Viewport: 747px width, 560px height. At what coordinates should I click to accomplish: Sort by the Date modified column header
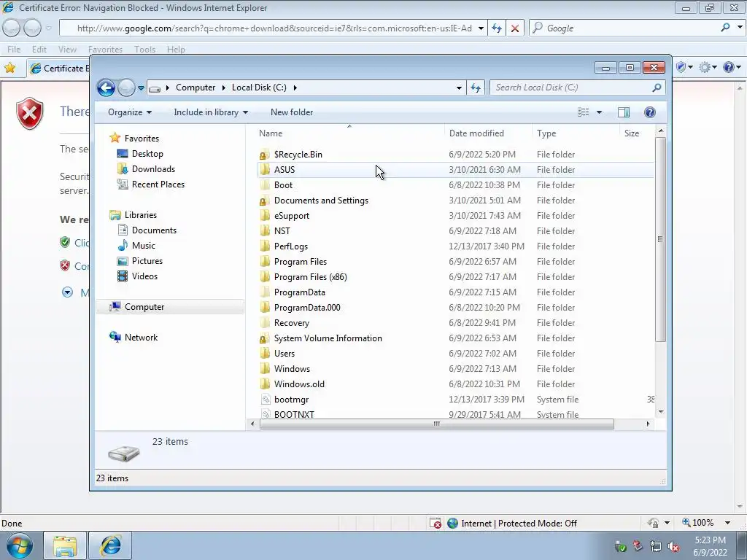point(488,133)
